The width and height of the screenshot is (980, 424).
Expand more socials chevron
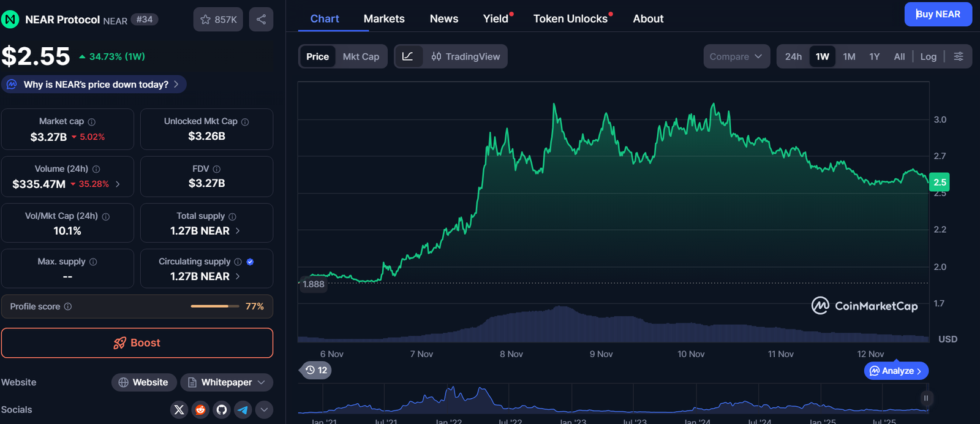tap(264, 410)
